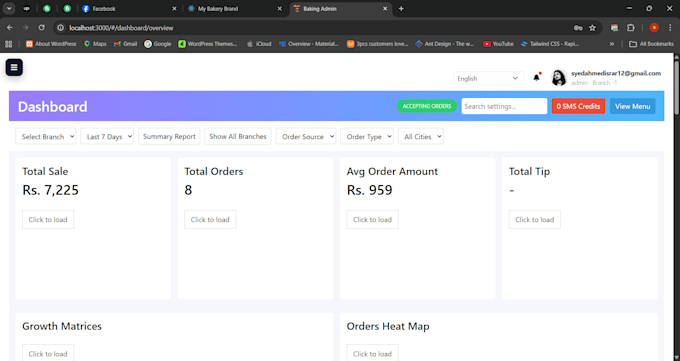Open the Gmail bookmark
The image size is (680, 361).
coord(125,44)
